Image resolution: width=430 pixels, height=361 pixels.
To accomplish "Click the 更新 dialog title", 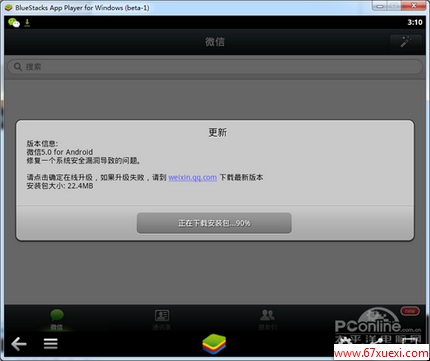I will [217, 132].
